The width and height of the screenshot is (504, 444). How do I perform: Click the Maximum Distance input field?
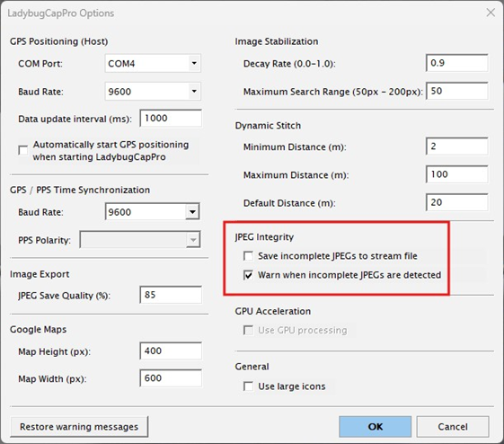[x=456, y=174]
